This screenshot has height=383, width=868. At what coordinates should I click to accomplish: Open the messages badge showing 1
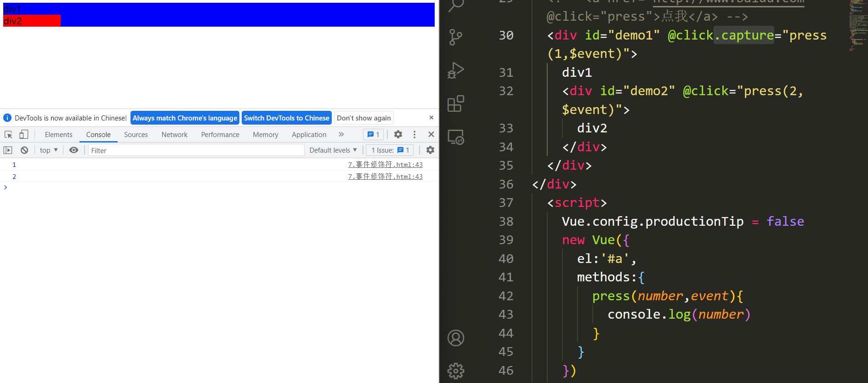click(374, 134)
